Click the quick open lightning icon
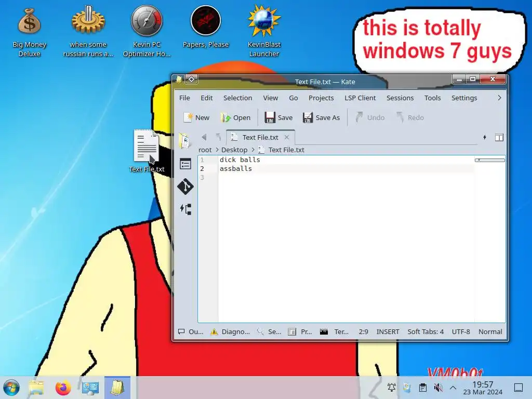 [x=485, y=137]
